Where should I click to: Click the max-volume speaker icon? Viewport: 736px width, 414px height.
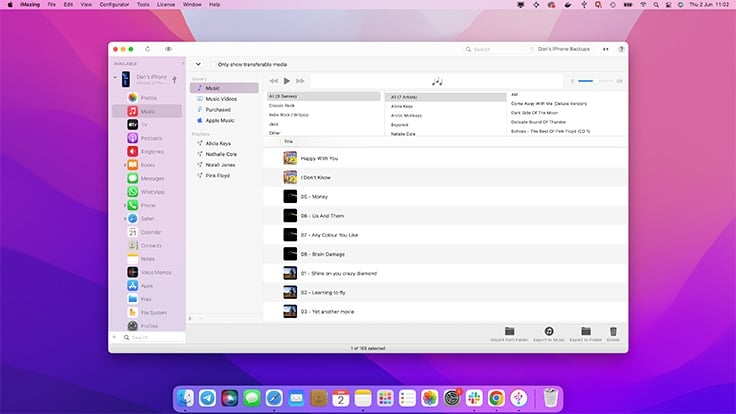(x=620, y=81)
